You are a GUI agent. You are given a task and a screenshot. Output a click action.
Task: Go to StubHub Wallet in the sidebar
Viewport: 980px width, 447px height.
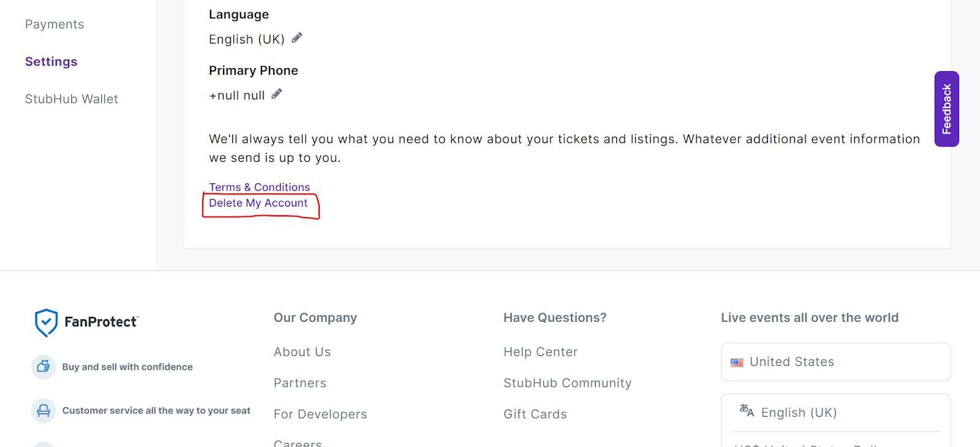coord(72,99)
